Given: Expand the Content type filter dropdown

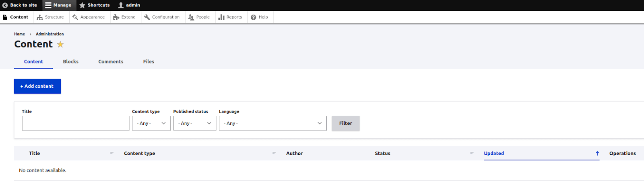Looking at the screenshot, I should click(151, 123).
